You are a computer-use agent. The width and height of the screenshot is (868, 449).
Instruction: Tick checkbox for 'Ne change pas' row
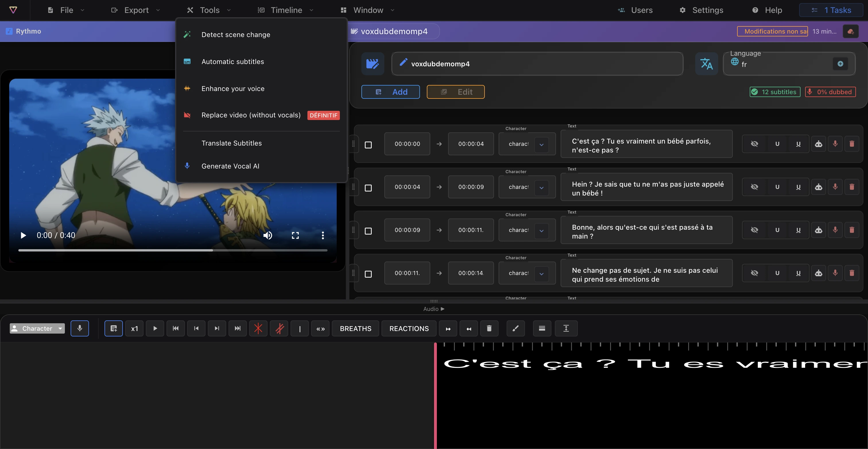pos(368,274)
